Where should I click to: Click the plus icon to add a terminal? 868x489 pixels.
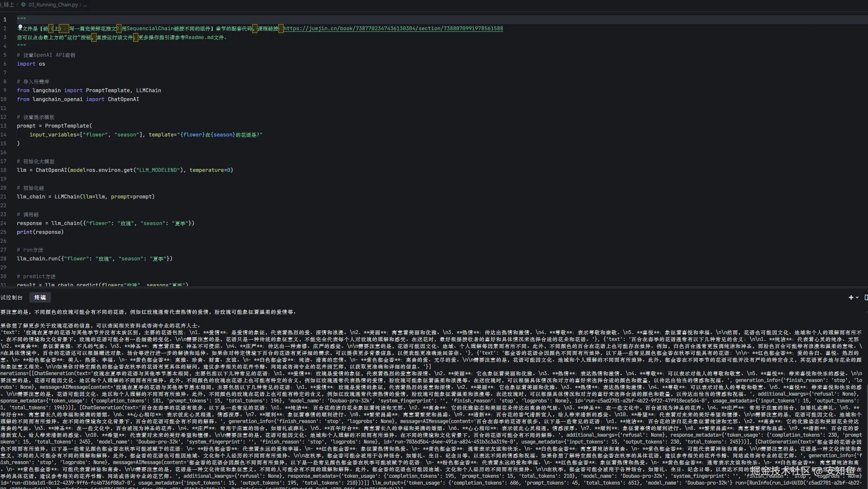tap(851, 297)
